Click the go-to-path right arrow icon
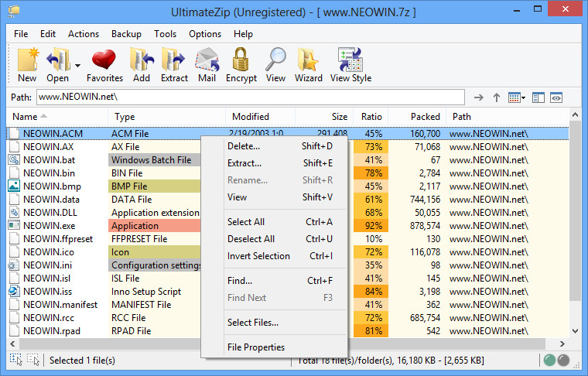588x376 pixels. point(478,97)
